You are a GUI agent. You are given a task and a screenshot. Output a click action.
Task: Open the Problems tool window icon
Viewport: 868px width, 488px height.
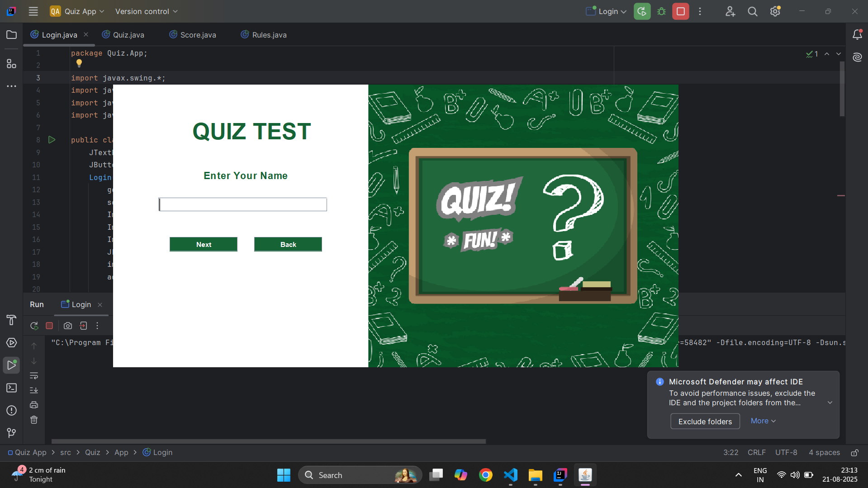point(12,411)
